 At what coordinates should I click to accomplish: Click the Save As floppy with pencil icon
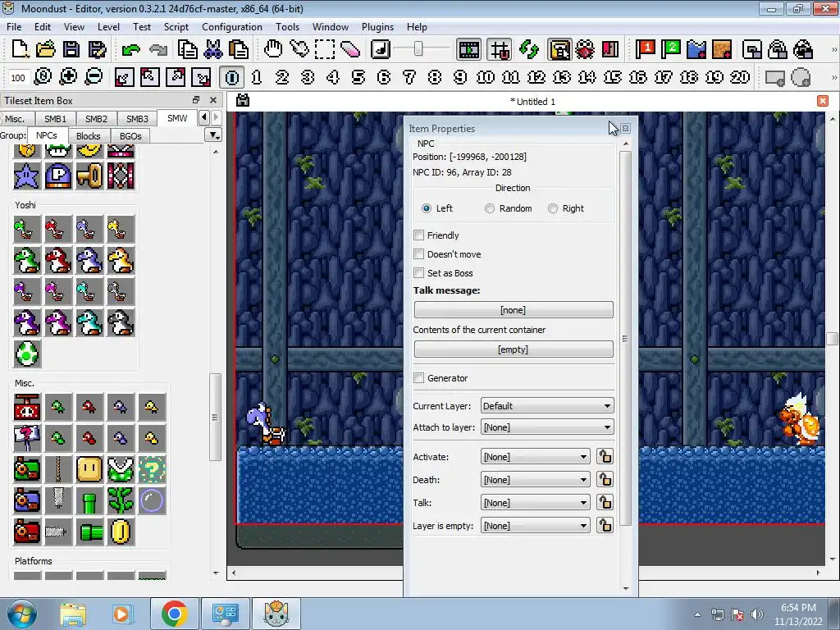pos(97,49)
